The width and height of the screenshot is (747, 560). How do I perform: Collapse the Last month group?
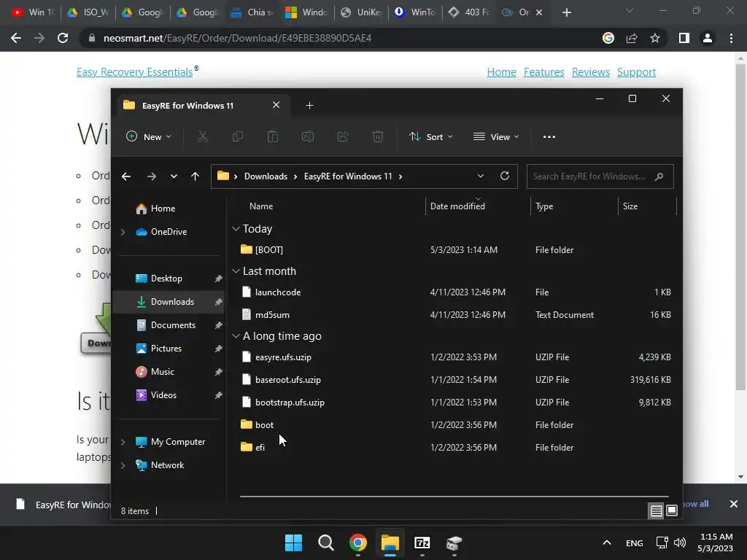[236, 271]
